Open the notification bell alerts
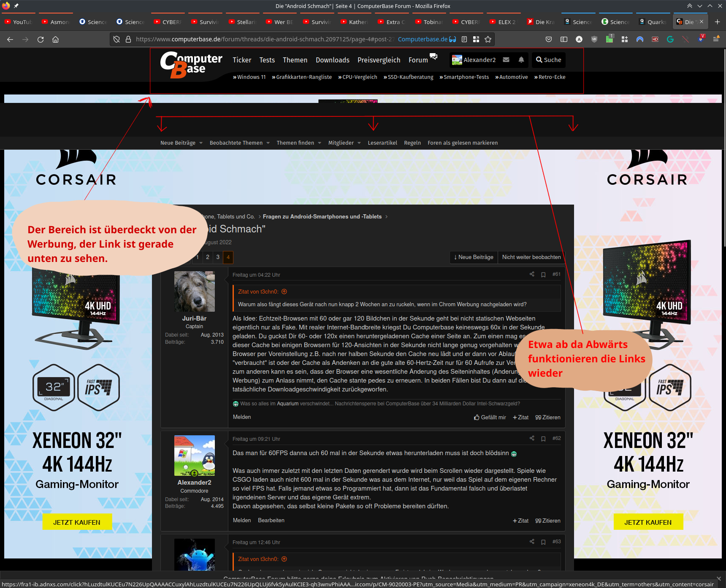This screenshot has height=588, width=726. (521, 60)
